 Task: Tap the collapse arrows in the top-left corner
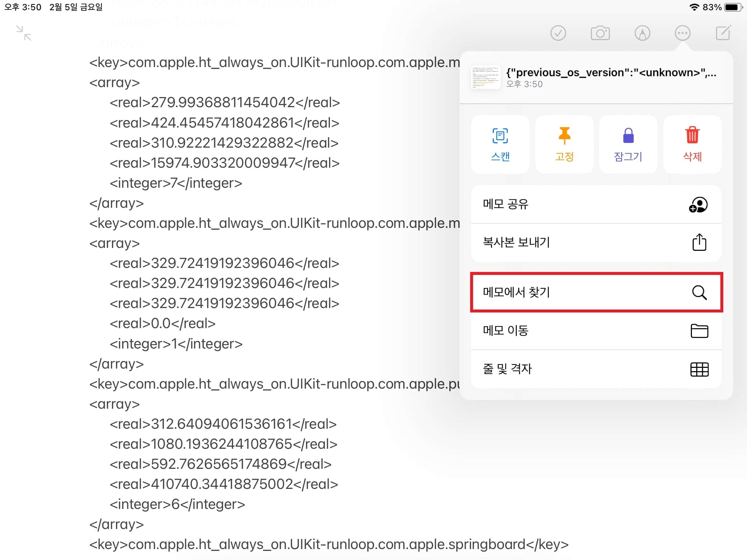[x=23, y=33]
